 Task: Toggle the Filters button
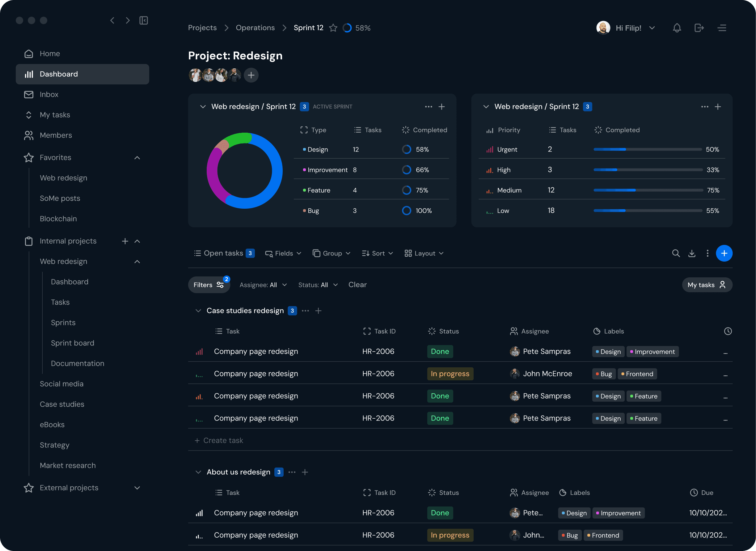(209, 285)
